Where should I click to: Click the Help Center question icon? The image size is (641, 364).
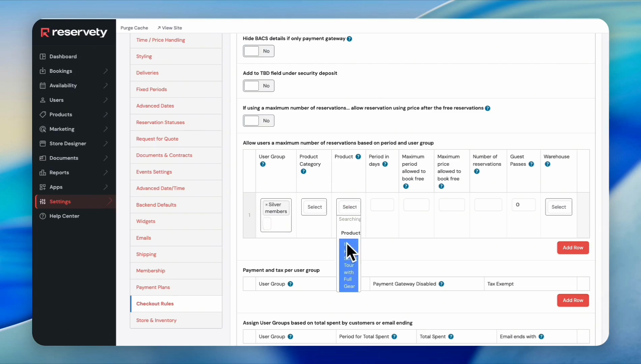tap(43, 216)
